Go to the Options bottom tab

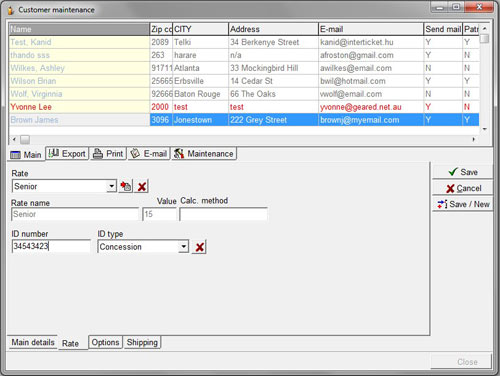pyautogui.click(x=105, y=342)
